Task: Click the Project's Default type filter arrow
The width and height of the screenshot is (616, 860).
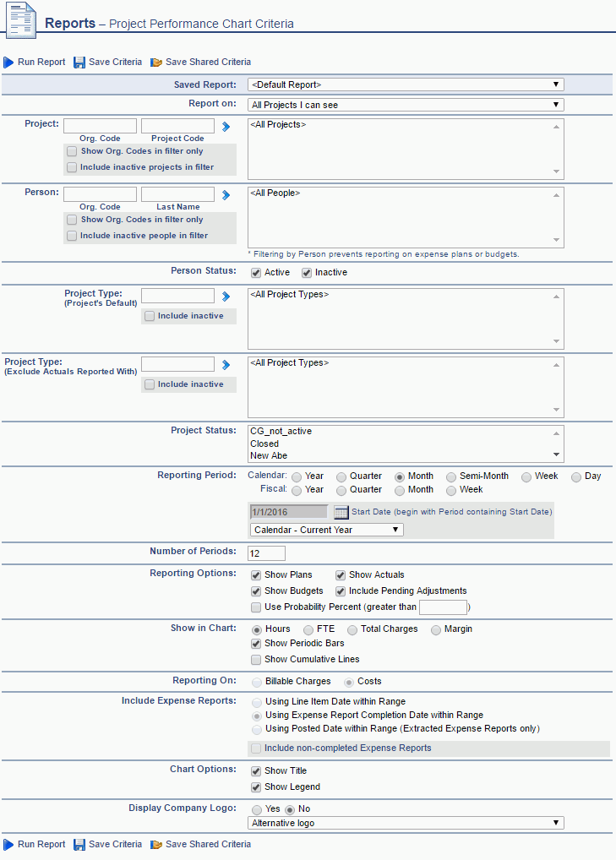Action: tap(226, 297)
